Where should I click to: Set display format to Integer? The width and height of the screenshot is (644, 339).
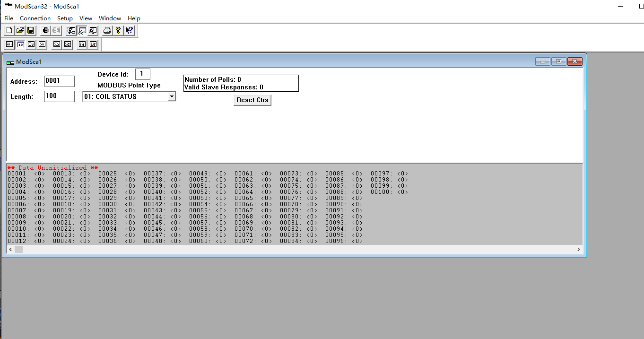31,44
